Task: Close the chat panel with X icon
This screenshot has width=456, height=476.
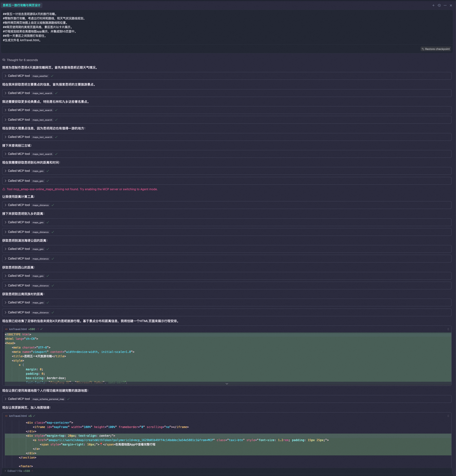Action: [x=451, y=5]
